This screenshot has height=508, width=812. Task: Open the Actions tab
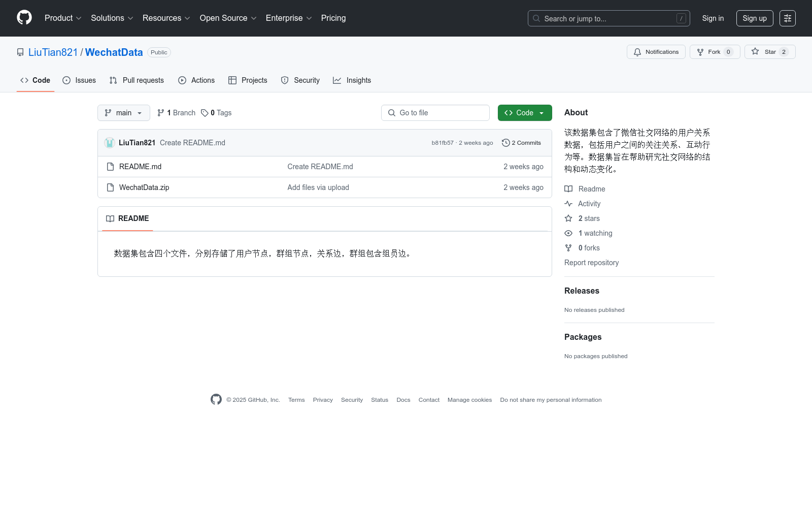tap(196, 80)
